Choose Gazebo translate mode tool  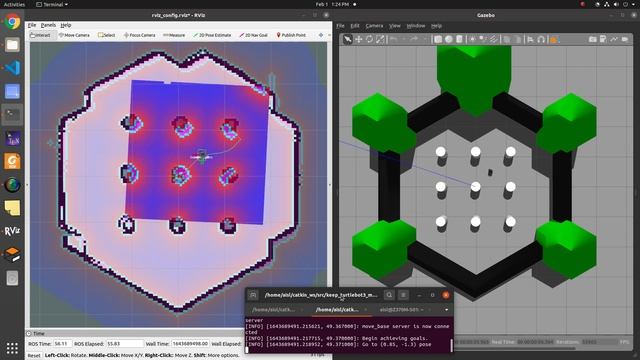point(358,39)
